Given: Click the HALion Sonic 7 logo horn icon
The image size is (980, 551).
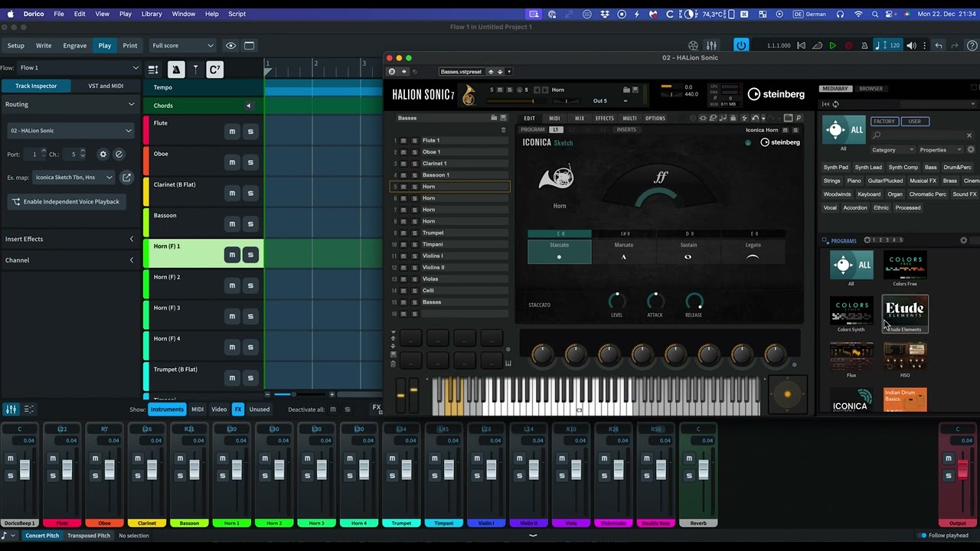Looking at the screenshot, I should 469,96.
